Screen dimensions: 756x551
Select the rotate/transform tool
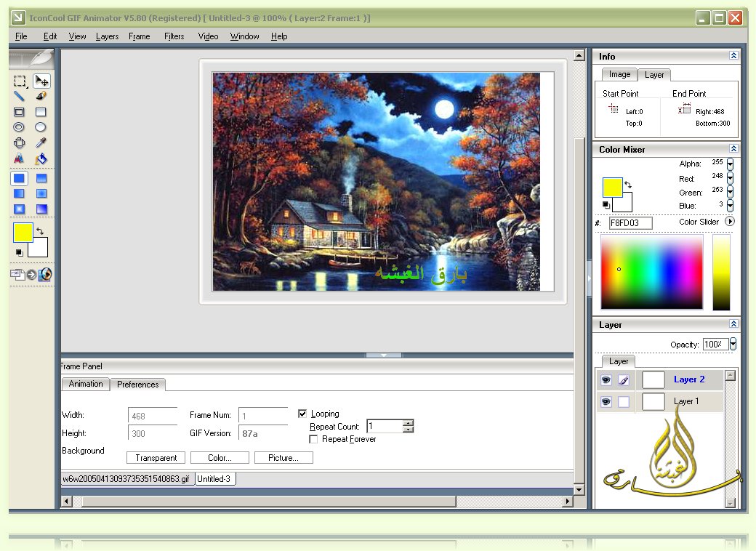point(19,142)
